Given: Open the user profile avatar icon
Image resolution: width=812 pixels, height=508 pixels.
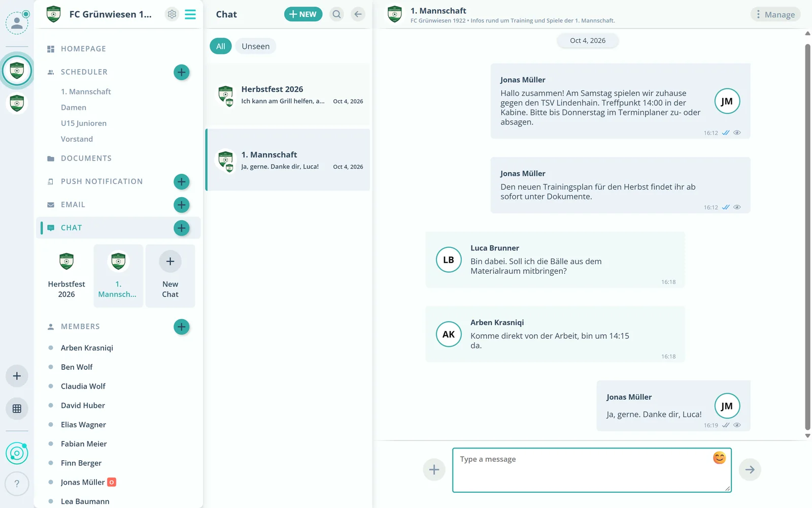Looking at the screenshot, I should pyautogui.click(x=17, y=23).
